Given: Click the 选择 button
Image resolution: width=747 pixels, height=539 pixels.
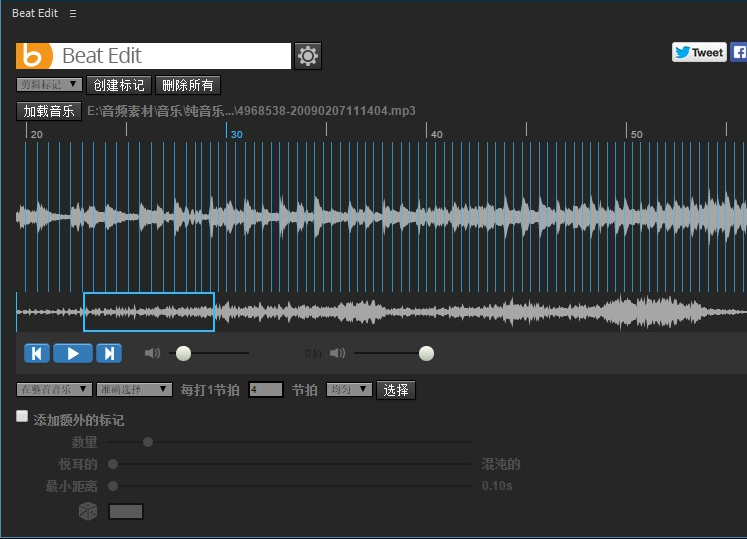Looking at the screenshot, I should pos(396,390).
